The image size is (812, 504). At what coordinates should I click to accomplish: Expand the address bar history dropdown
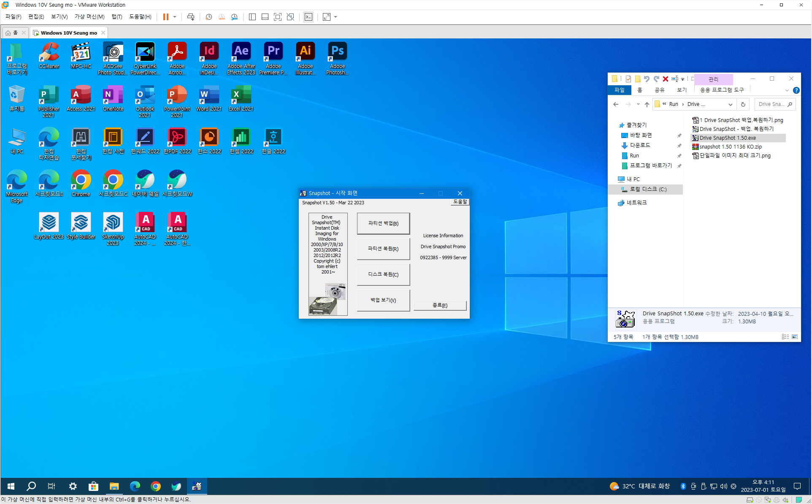[731, 104]
